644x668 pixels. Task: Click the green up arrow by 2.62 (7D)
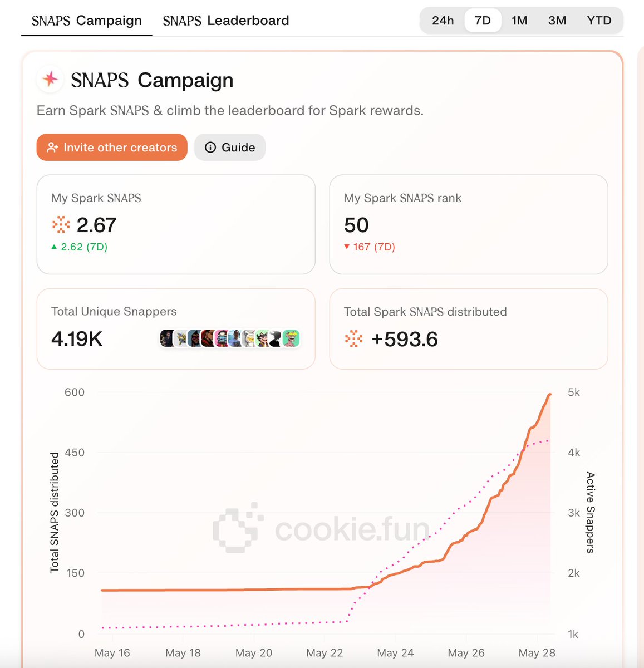[54, 247]
